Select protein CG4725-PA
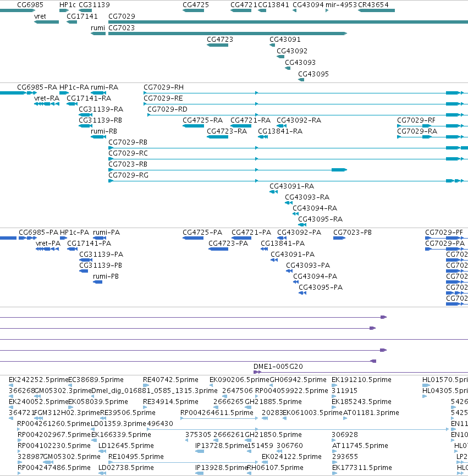Viewport: 468px width, 476px height. point(202,233)
